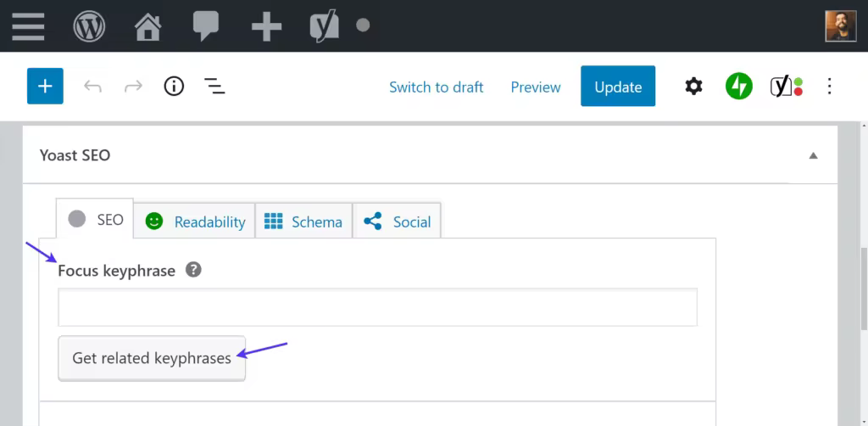This screenshot has width=868, height=426.
Task: Switch to the Social tab
Action: [397, 221]
